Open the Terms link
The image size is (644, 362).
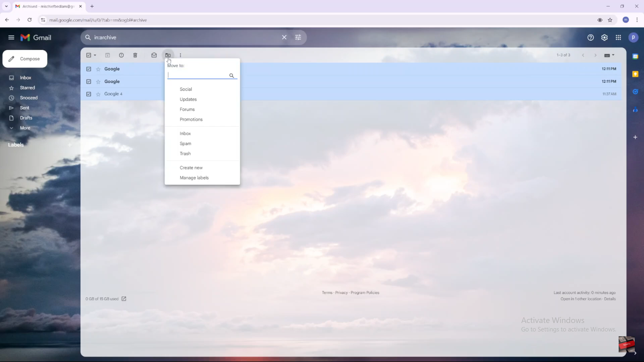click(327, 293)
